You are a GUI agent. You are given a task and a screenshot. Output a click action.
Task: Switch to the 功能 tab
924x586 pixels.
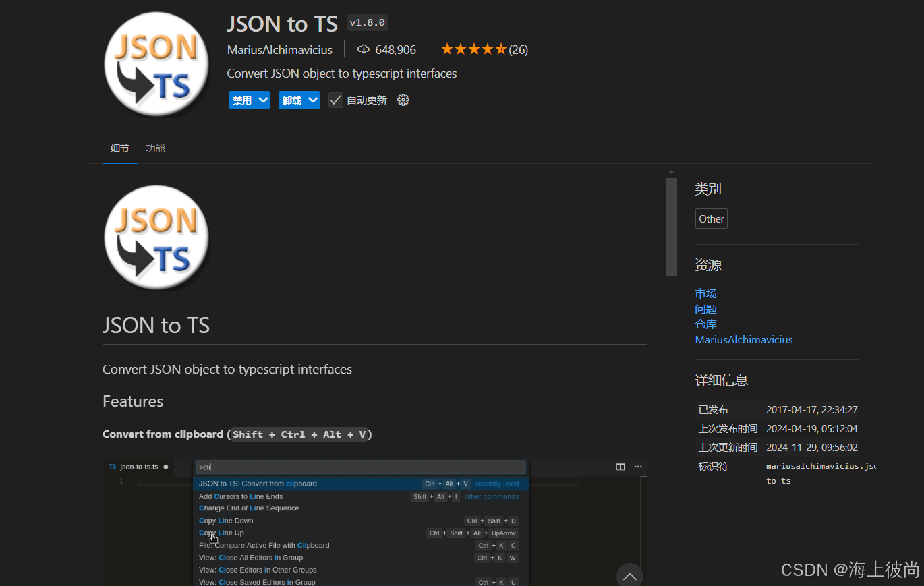point(156,148)
